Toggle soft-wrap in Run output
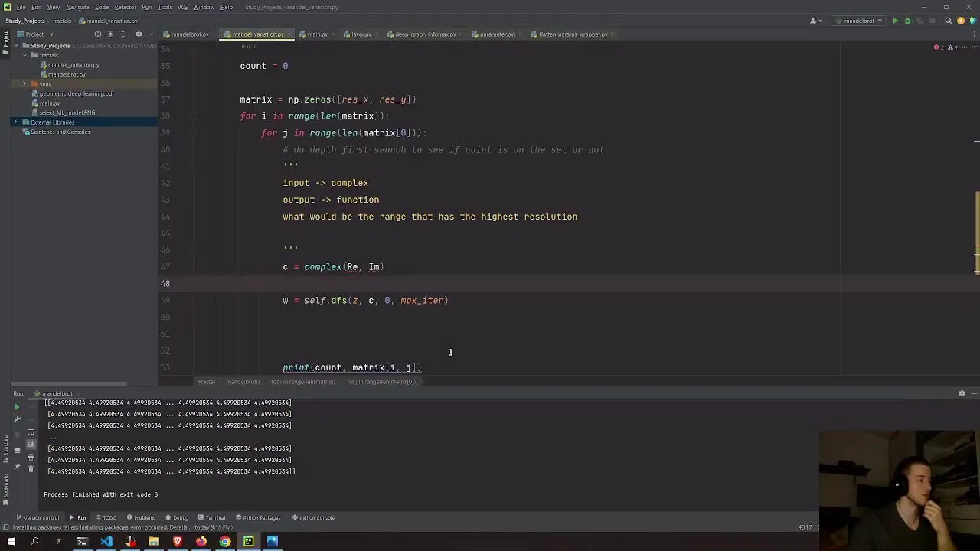The width and height of the screenshot is (980, 551). 31,433
